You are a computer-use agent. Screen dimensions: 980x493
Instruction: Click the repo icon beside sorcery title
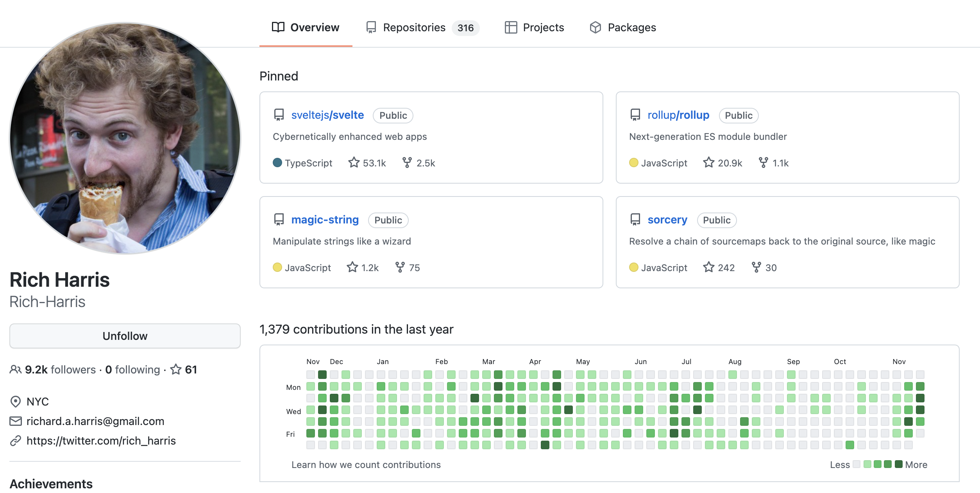coord(635,220)
